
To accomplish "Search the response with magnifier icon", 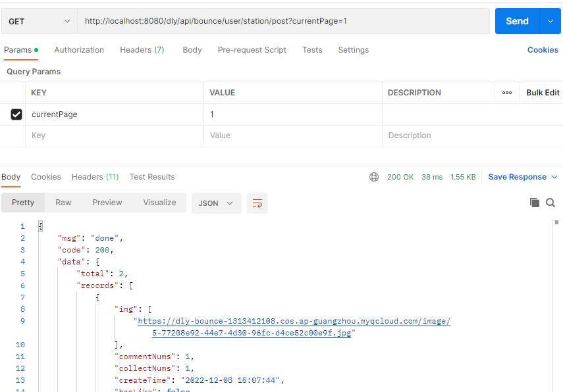I will point(550,203).
